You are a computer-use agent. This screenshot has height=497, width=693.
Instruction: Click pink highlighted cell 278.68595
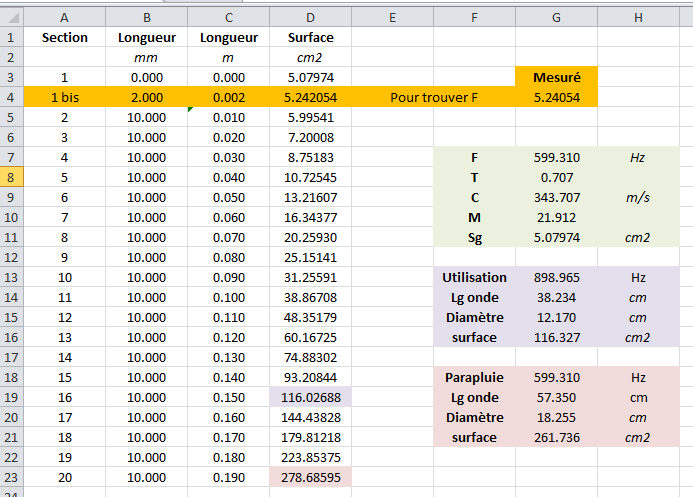click(x=310, y=477)
